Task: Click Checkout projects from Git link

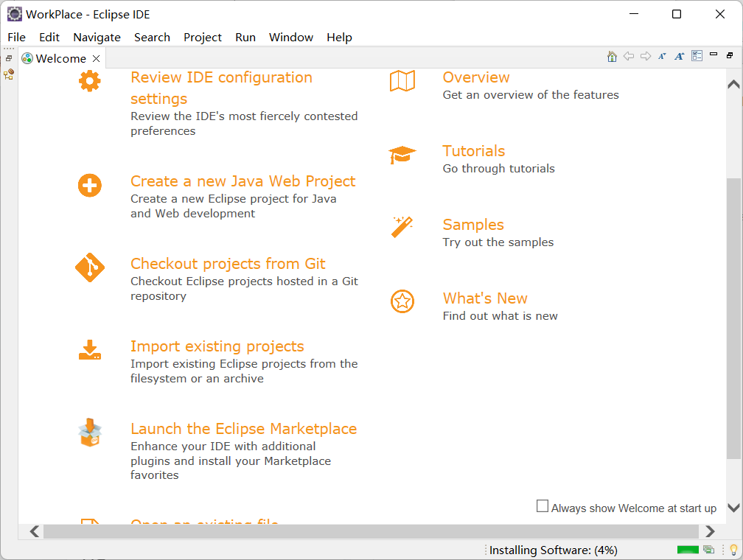Action: click(x=228, y=263)
